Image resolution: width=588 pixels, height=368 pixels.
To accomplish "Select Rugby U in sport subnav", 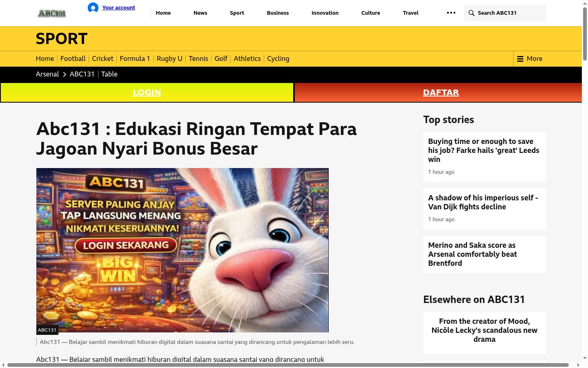I will click(x=169, y=58).
